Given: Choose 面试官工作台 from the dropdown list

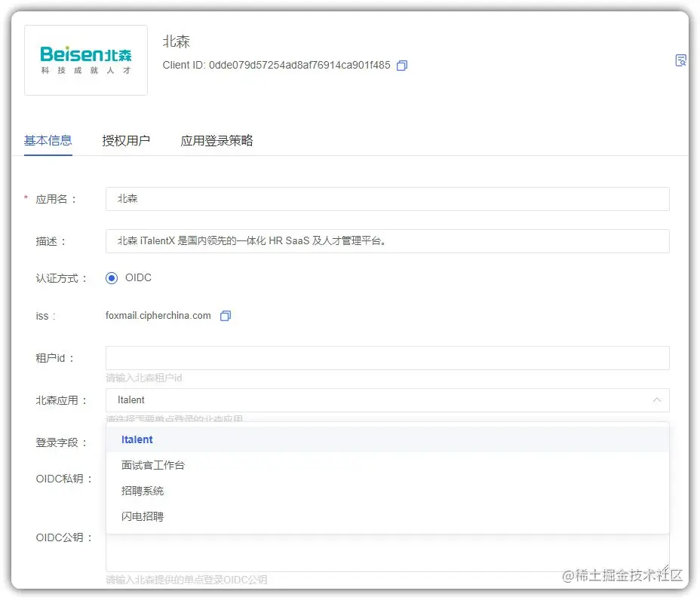Looking at the screenshot, I should pos(387,465).
